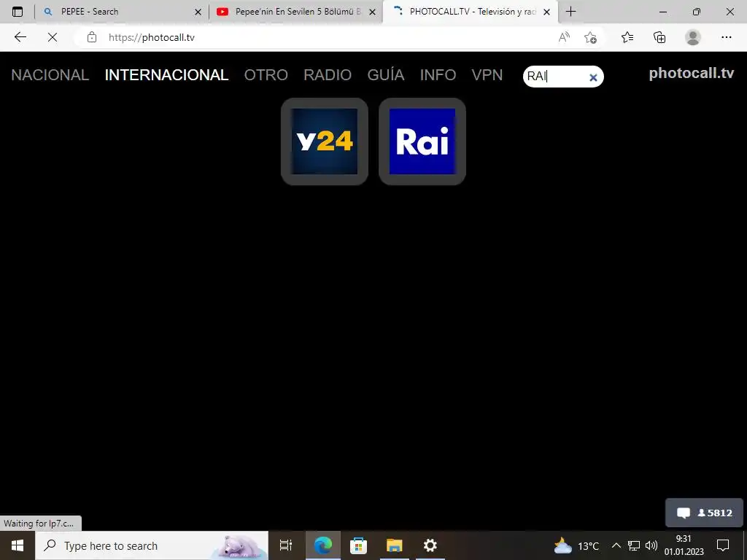Open the Favorites list icon
The image size is (747, 560).
point(627,37)
